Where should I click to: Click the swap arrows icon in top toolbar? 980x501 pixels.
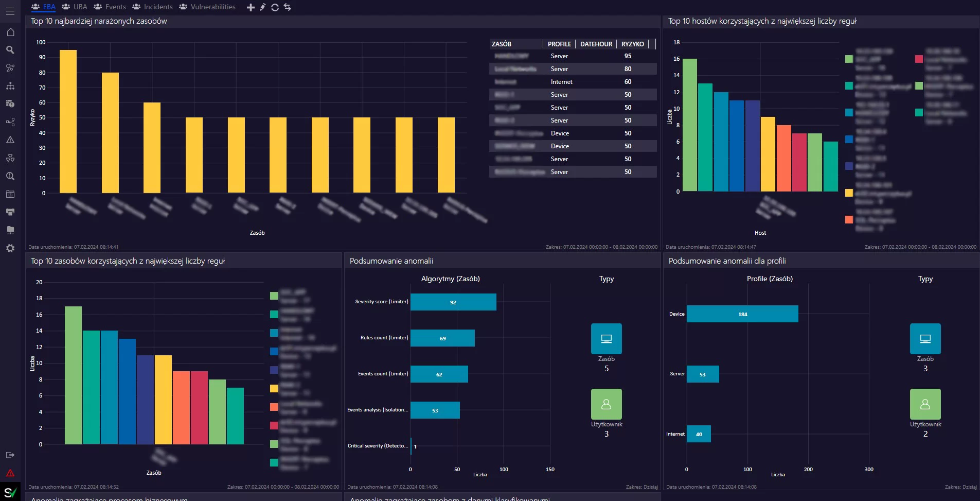click(288, 7)
